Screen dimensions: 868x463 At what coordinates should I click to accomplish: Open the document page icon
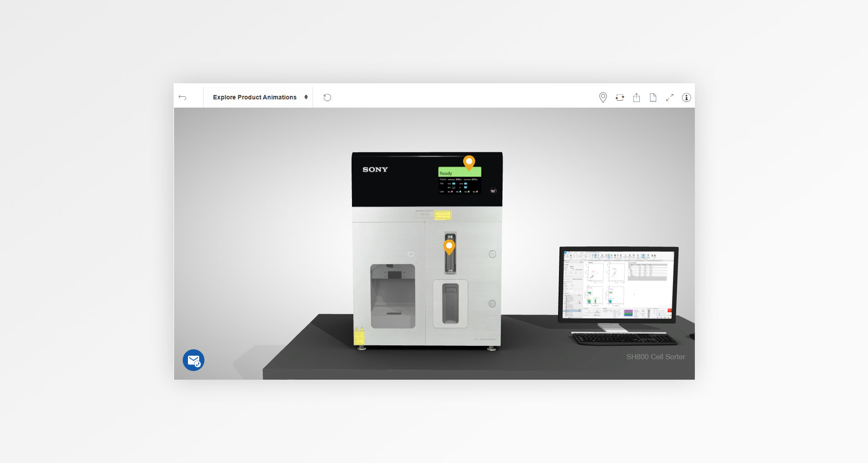653,97
